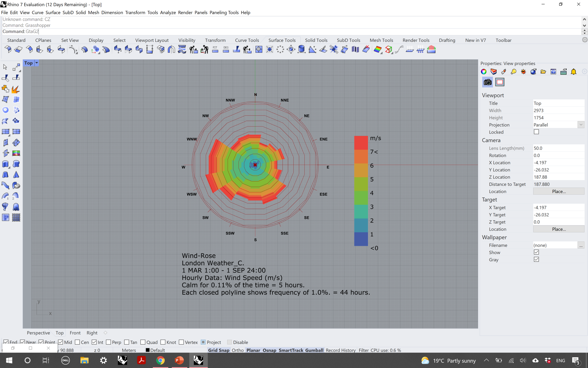The image size is (588, 368).
Task: Click Place button for target location
Action: point(559,229)
